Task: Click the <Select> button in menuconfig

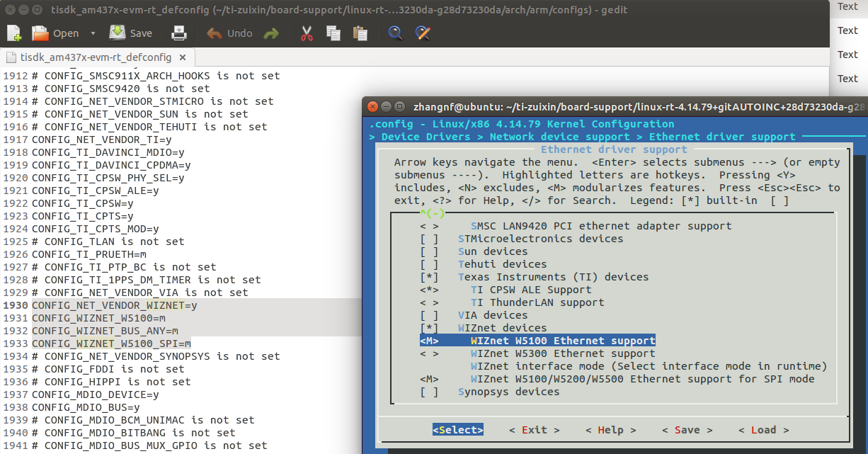Action: click(x=458, y=430)
